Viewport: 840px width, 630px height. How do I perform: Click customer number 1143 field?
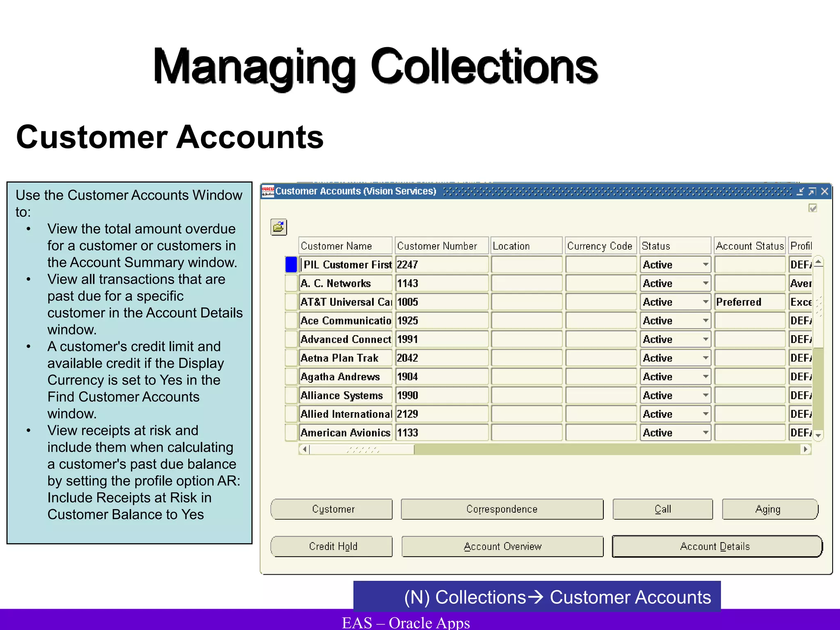coord(442,283)
